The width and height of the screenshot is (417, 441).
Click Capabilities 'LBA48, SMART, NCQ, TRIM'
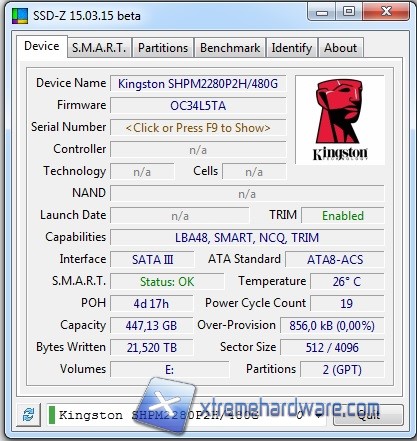point(247,238)
